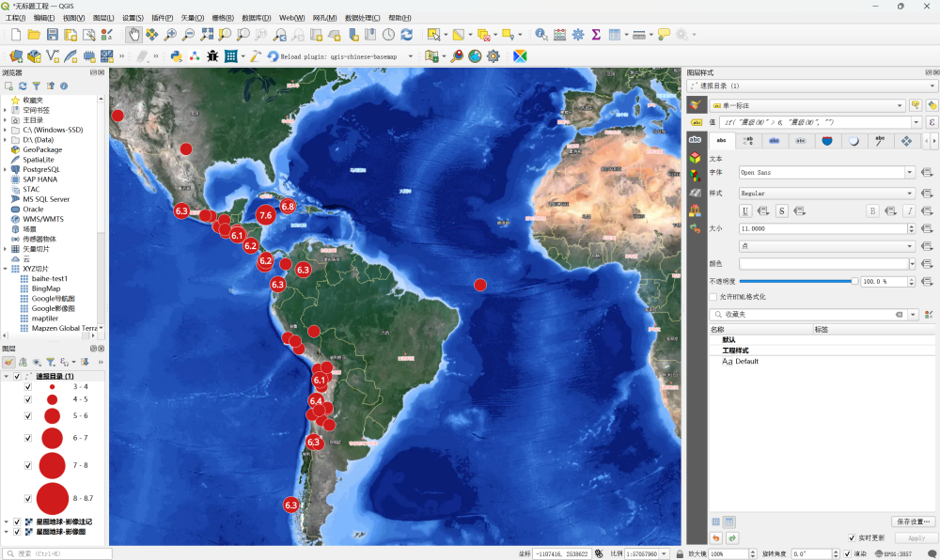
Task: Open the layer selector dropdown 速报目录 (1)
Action: click(x=812, y=86)
